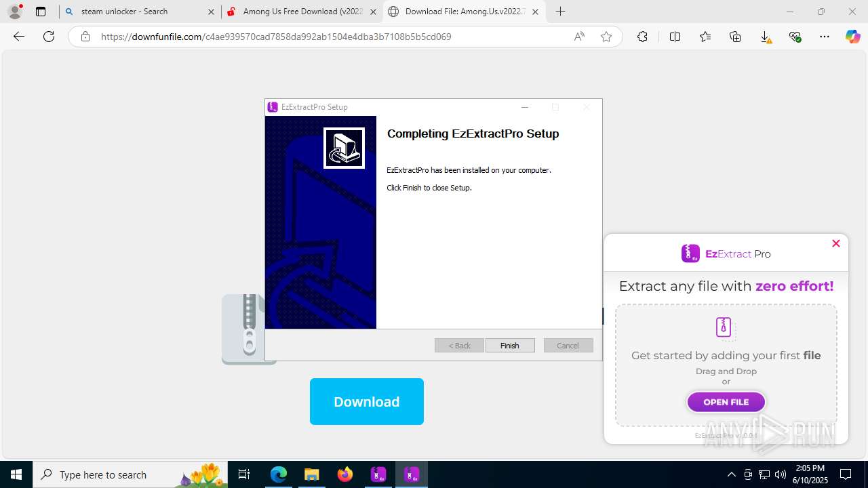Screen dimensions: 868x488
Task: Click the purple OPEN FILE button
Action: click(726, 402)
